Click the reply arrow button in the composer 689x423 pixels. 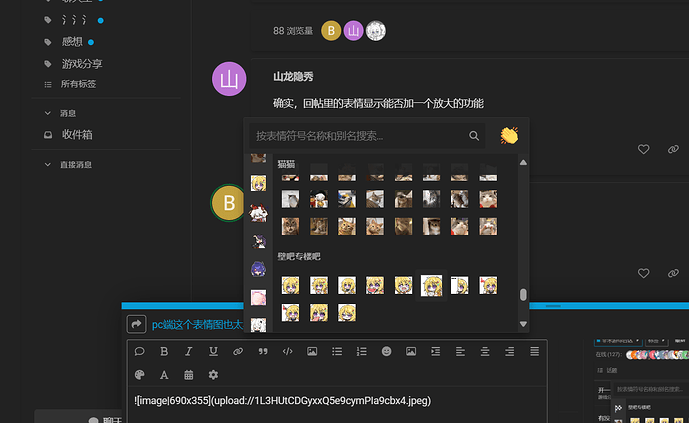tap(136, 324)
